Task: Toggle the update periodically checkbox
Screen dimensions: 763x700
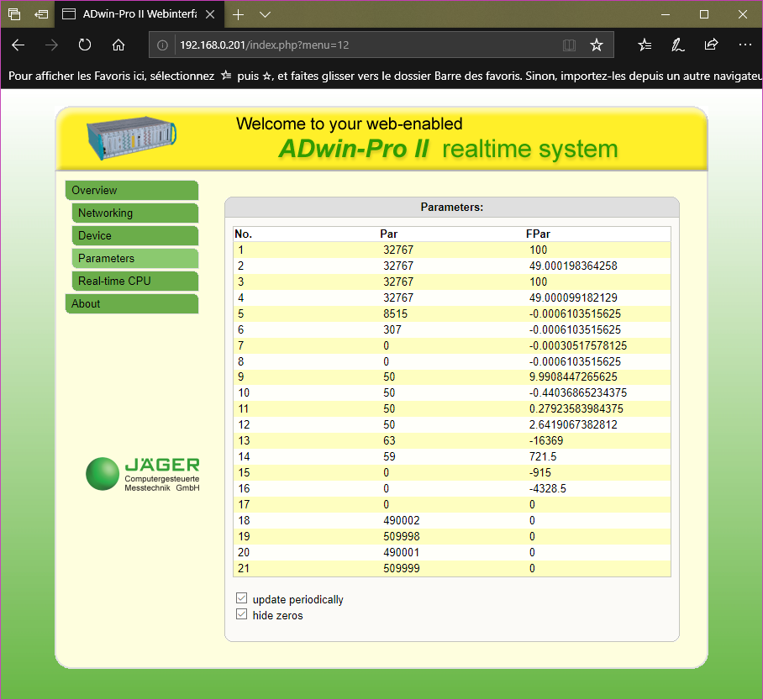Action: click(241, 598)
